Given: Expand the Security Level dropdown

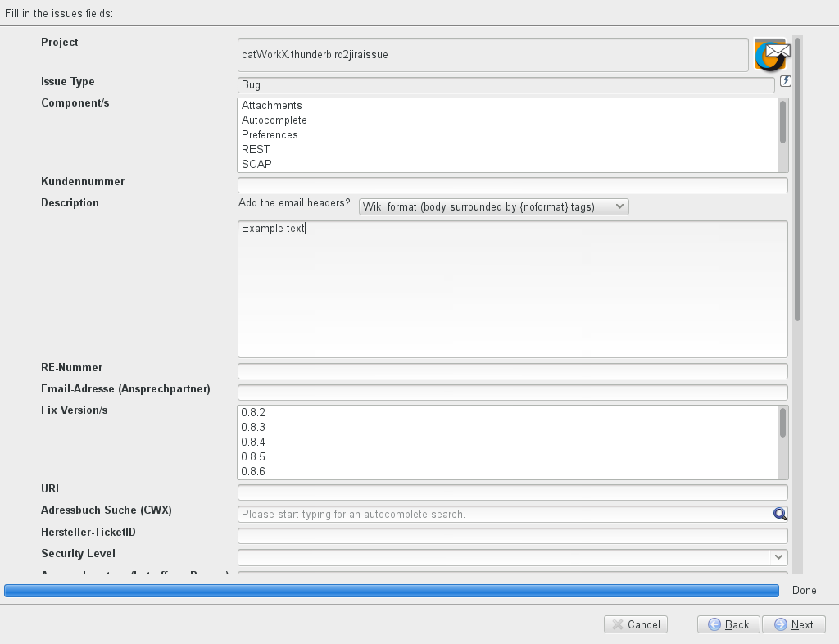Looking at the screenshot, I should [512, 557].
